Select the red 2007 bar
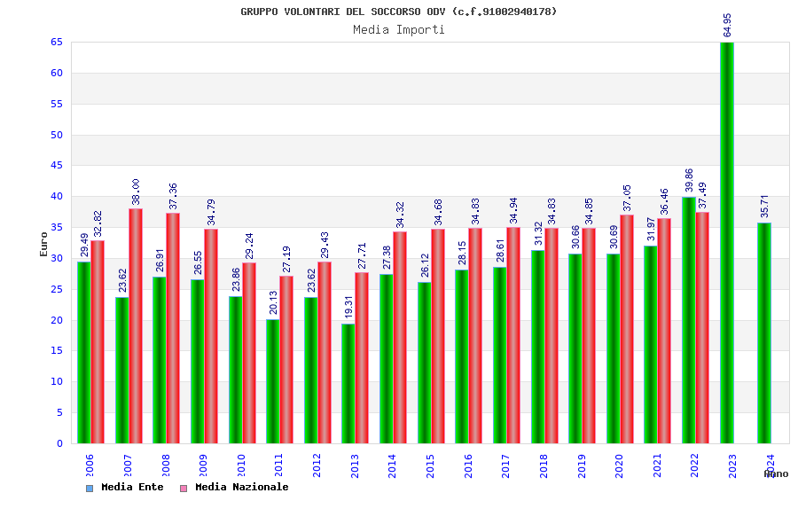 click(136, 325)
